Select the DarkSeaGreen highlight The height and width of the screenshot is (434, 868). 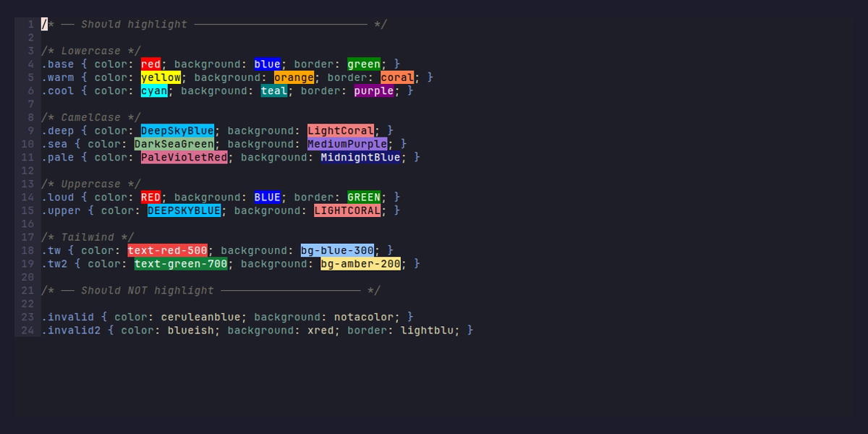174,144
